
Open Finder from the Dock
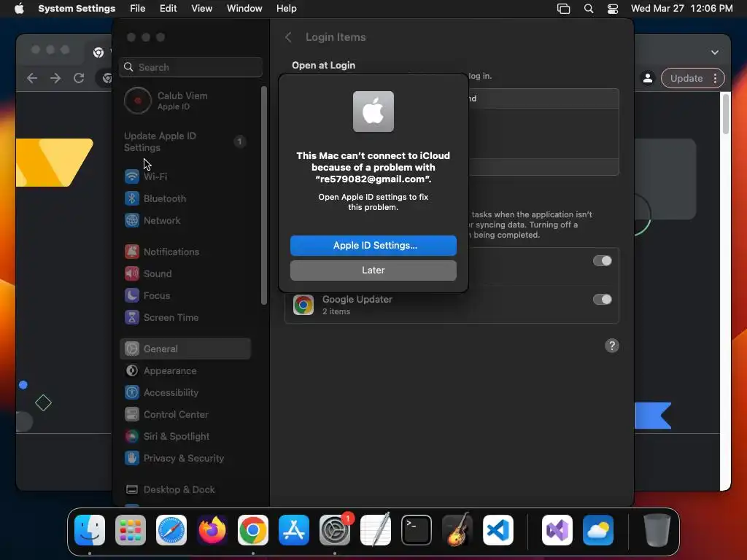[90, 530]
